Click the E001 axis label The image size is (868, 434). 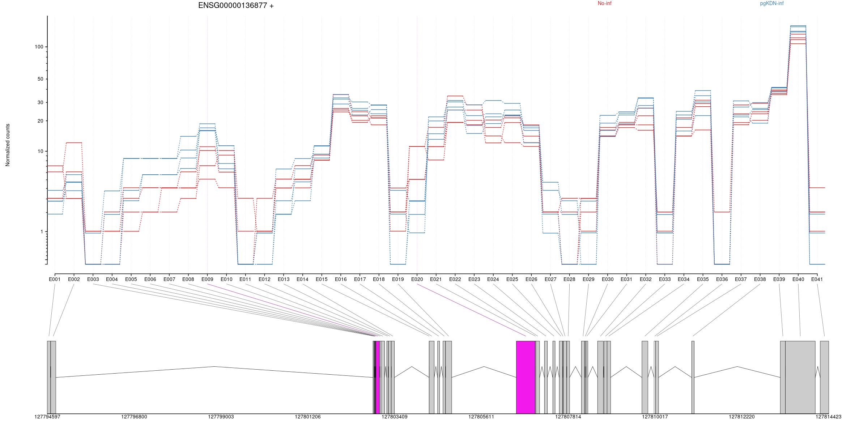[x=55, y=280]
